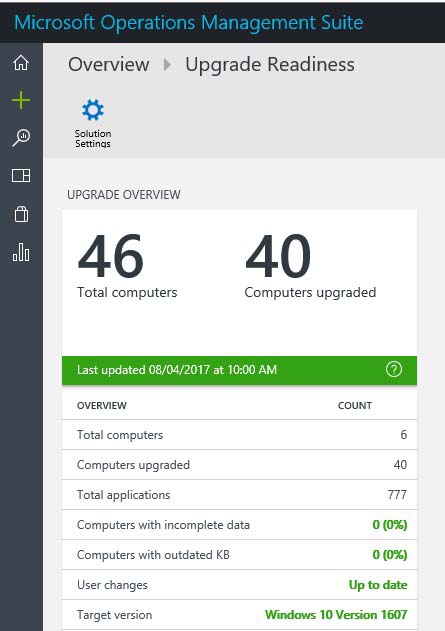Open Computers with outdated KB row
Screen dimensions: 445x631
pyautogui.click(x=239, y=555)
